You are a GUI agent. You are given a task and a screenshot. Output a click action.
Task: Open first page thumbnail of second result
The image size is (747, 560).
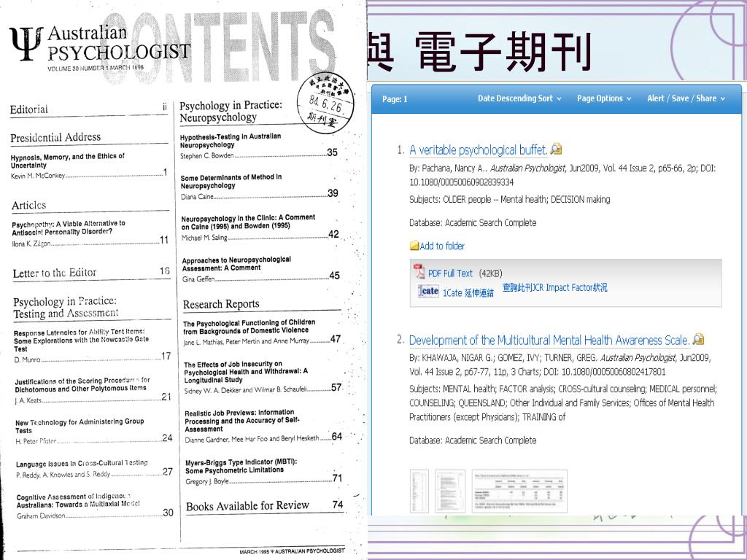[419, 491]
